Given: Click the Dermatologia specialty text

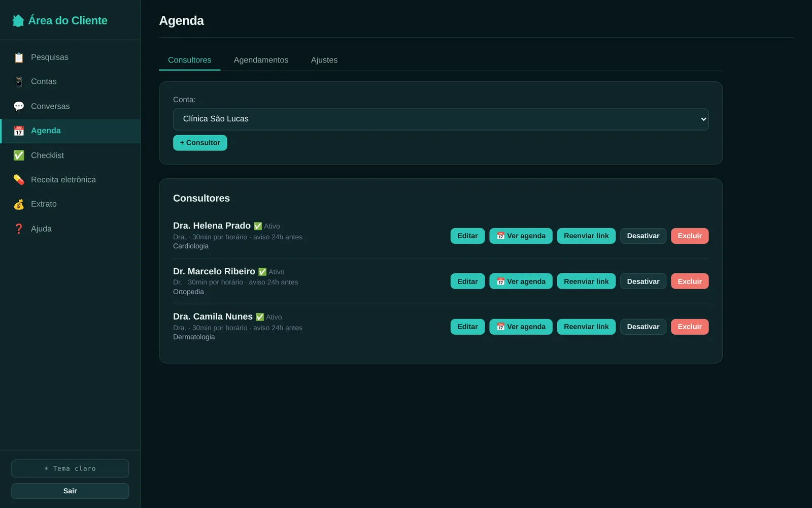Looking at the screenshot, I should click(194, 337).
